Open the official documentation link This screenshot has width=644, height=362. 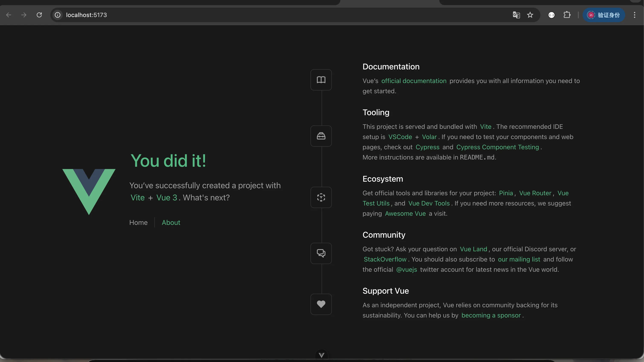414,81
